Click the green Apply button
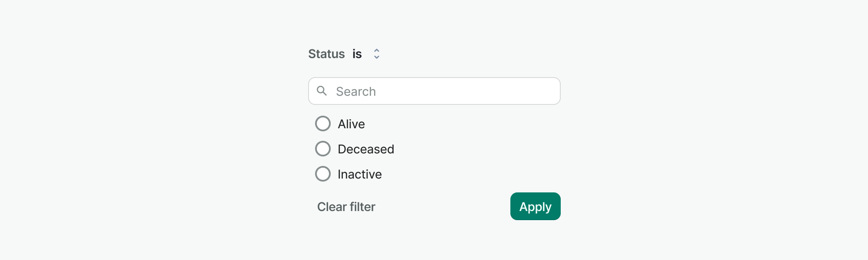This screenshot has height=260, width=868. 536,206
